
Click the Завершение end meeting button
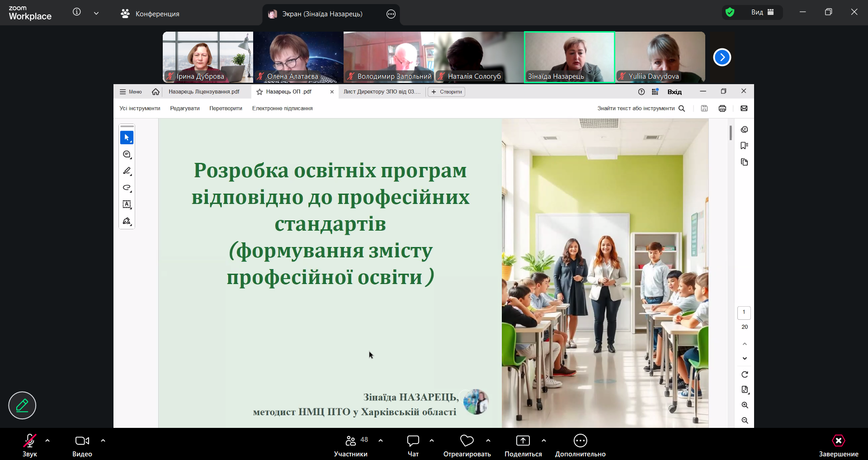point(838,441)
